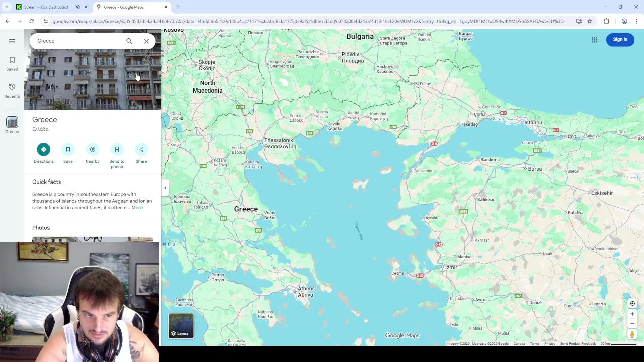Reload the current page

tap(31, 21)
